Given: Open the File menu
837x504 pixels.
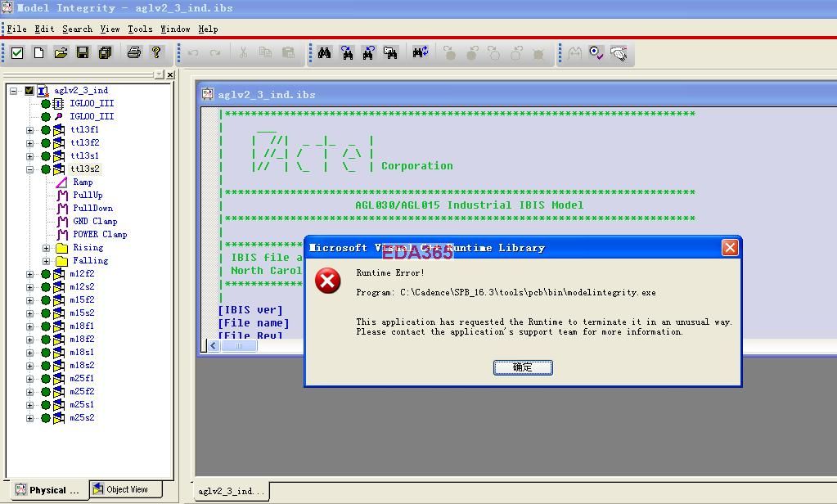Looking at the screenshot, I should pos(16,29).
